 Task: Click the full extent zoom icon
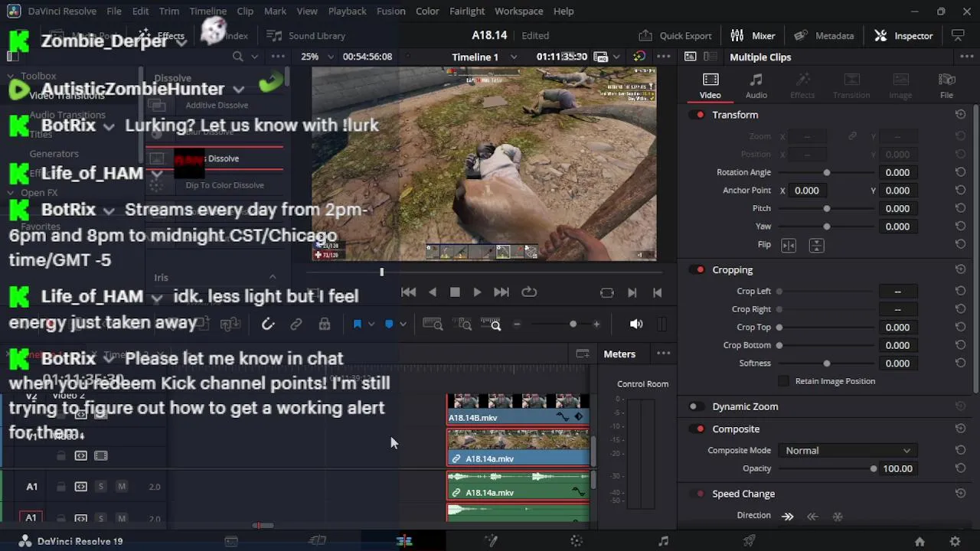433,324
